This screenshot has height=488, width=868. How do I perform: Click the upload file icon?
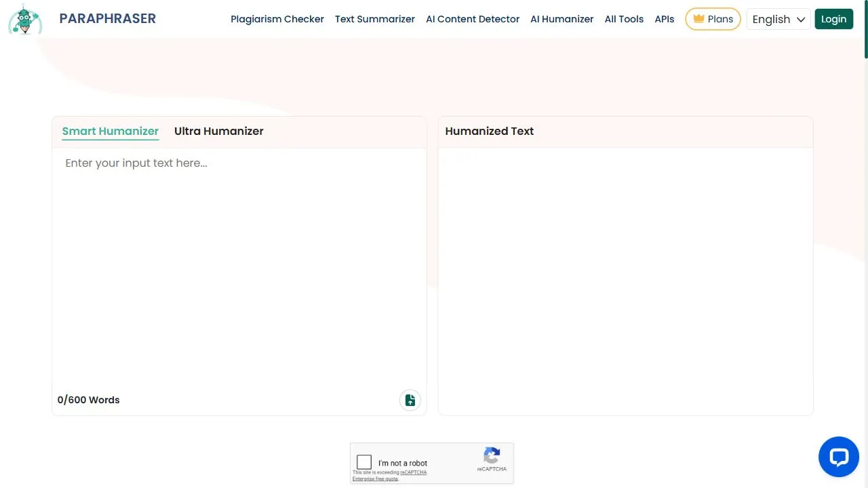point(410,400)
